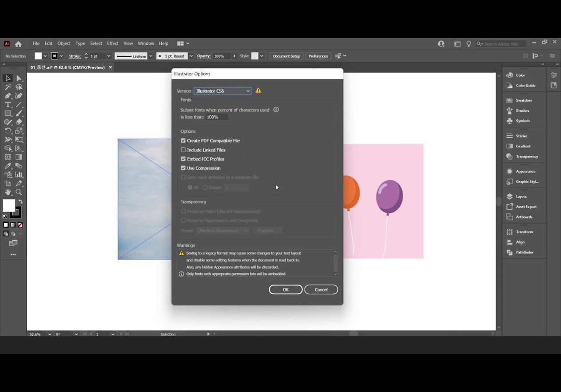
Task: Open the Object menu
Action: [64, 43]
